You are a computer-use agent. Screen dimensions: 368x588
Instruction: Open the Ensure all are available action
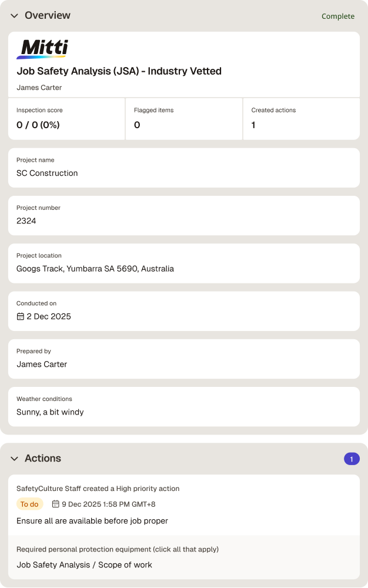pos(92,521)
